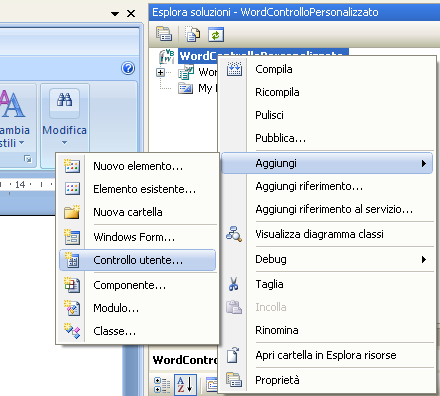Image resolution: width=440 pixels, height=396 pixels.
Task: Click the Nuova cartella folder icon
Action: (72, 212)
